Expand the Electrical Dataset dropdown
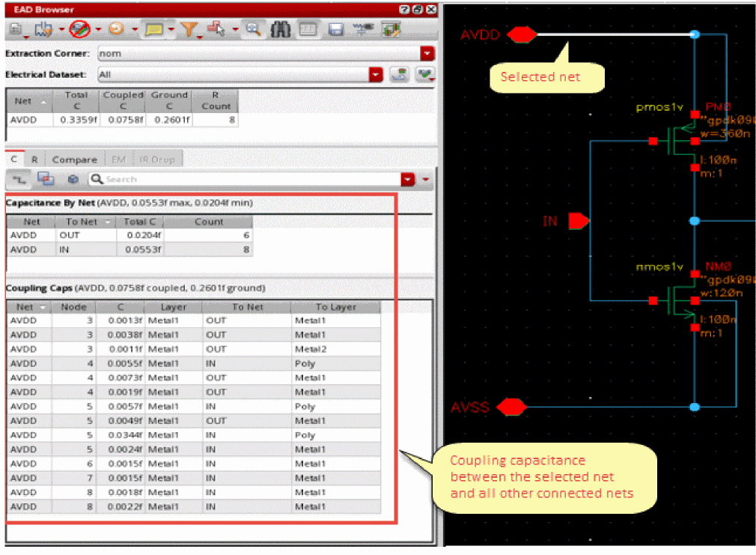 pyautogui.click(x=376, y=75)
